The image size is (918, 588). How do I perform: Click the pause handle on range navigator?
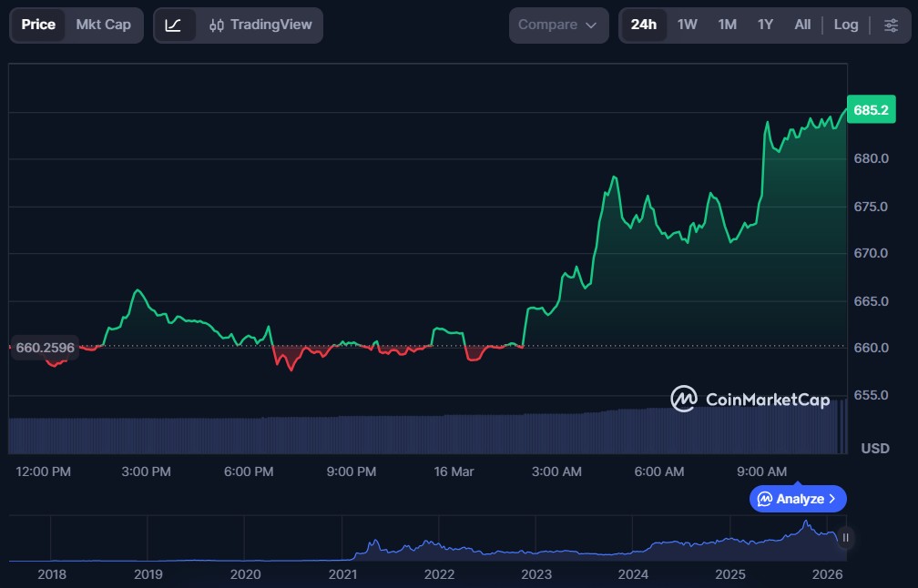pos(846,538)
